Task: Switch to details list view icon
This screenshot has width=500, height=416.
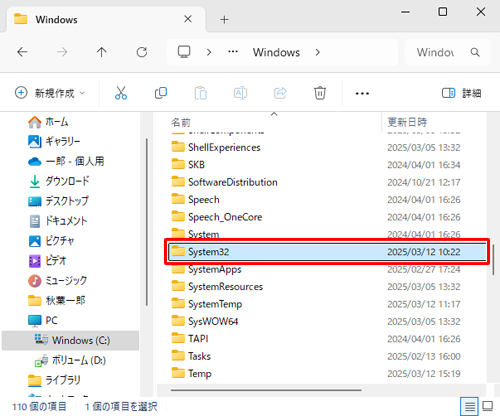Action: [x=469, y=406]
